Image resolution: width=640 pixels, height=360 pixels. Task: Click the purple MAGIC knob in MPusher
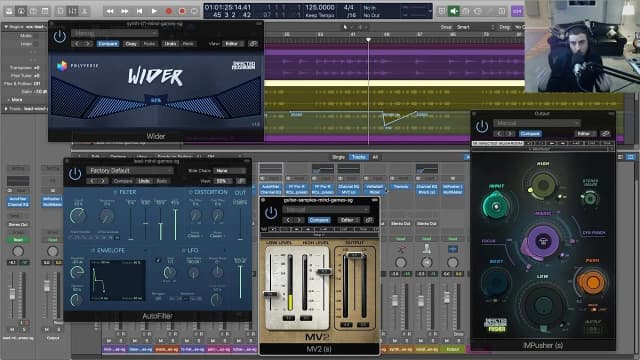click(x=543, y=240)
